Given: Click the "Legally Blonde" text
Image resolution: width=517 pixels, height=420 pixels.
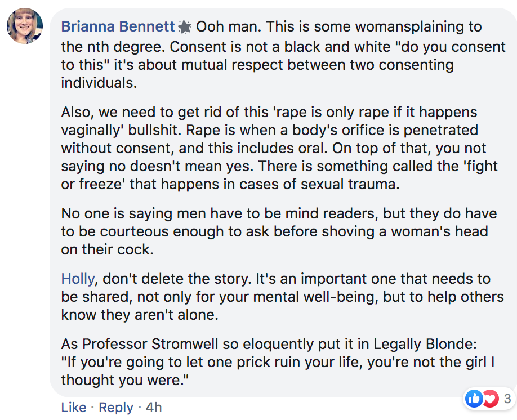Looking at the screenshot, I should pyautogui.click(x=423, y=345).
